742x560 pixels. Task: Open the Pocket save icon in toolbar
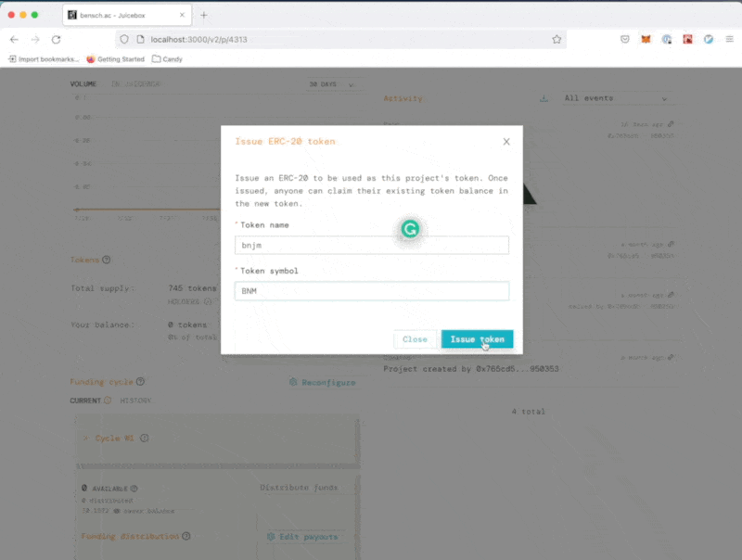(624, 39)
